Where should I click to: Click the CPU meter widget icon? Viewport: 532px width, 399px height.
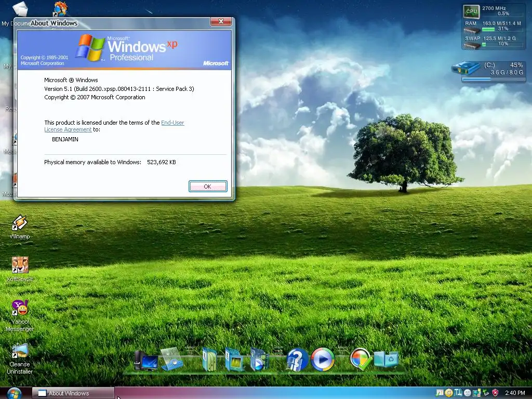(471, 11)
